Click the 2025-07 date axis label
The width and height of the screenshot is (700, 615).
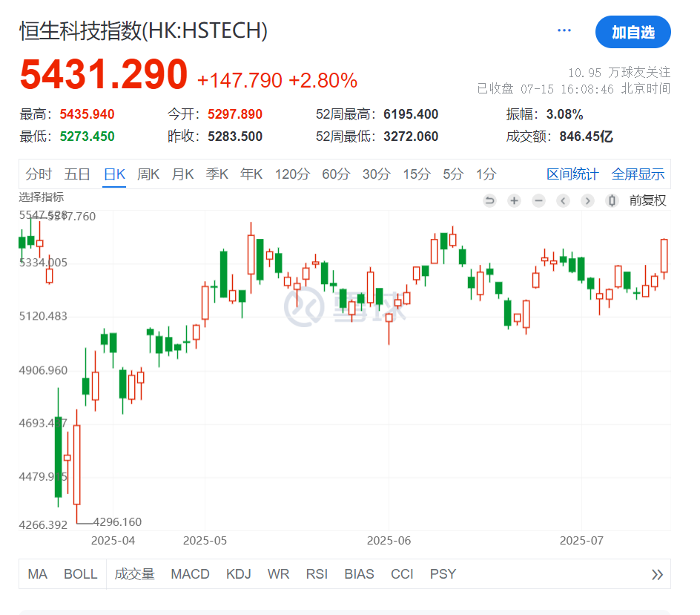(x=581, y=540)
